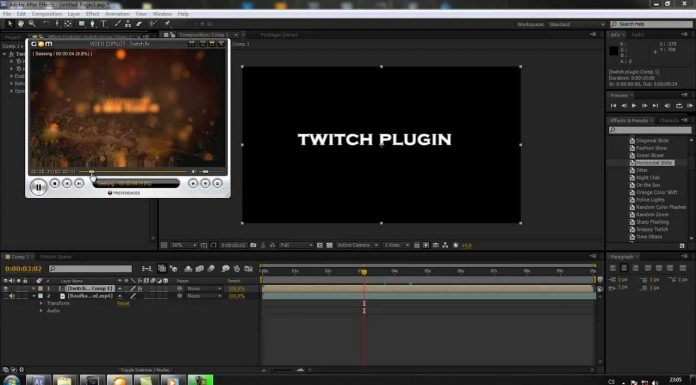Click timeline current time 0:00:03:02
696x385 pixels.
coord(23,269)
